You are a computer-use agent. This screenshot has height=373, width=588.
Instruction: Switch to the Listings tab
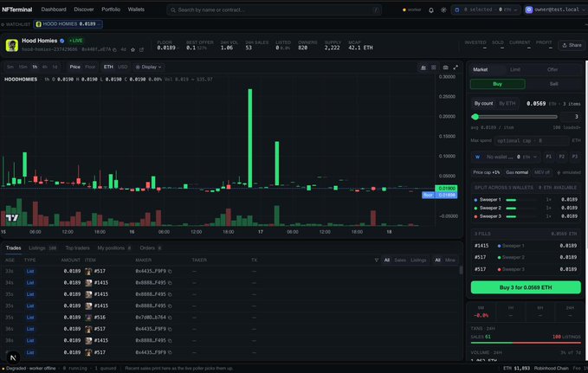pyautogui.click(x=42, y=248)
